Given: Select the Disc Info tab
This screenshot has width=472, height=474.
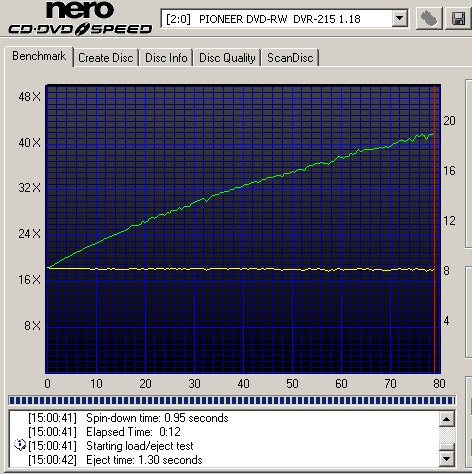Looking at the screenshot, I should pos(166,58).
